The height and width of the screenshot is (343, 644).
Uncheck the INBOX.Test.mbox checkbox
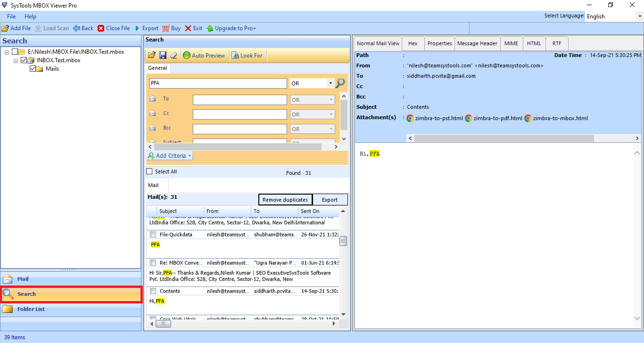(24, 60)
